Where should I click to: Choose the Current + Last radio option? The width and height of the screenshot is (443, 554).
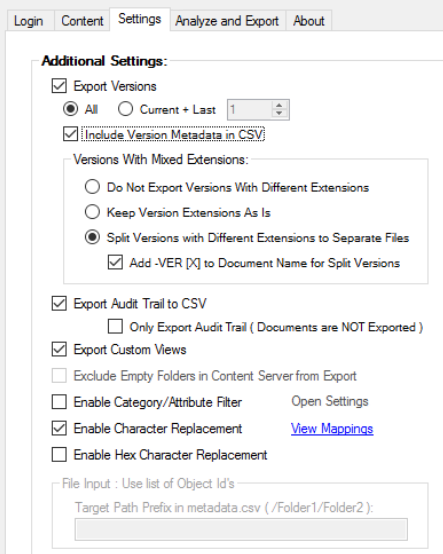[x=125, y=109]
